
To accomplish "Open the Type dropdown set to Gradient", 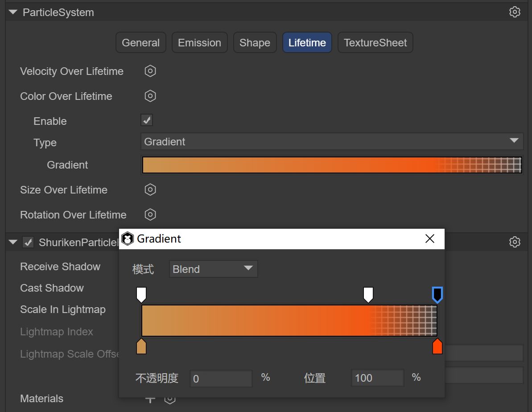I will tap(332, 141).
